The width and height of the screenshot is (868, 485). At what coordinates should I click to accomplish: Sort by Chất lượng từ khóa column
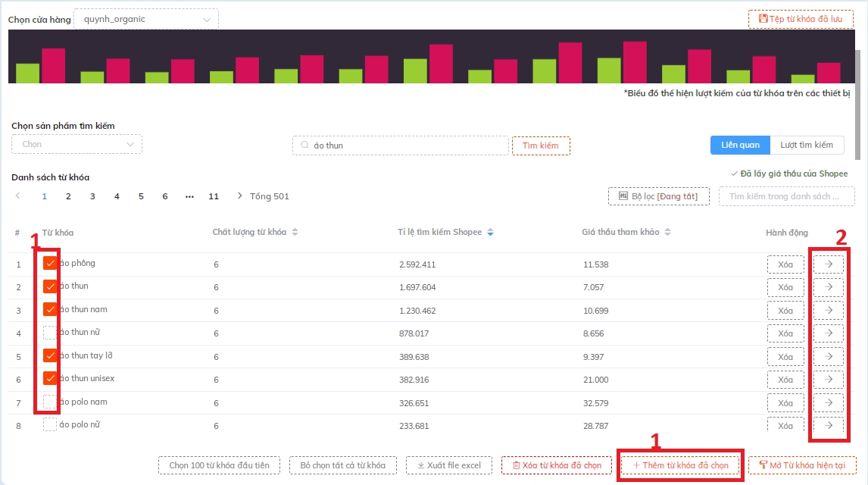[295, 232]
